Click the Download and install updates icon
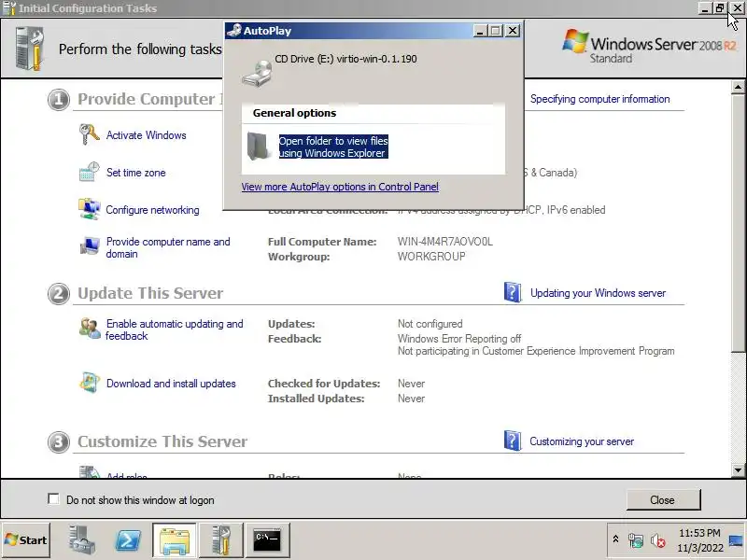Image resolution: width=747 pixels, height=560 pixels. pyautogui.click(x=89, y=383)
